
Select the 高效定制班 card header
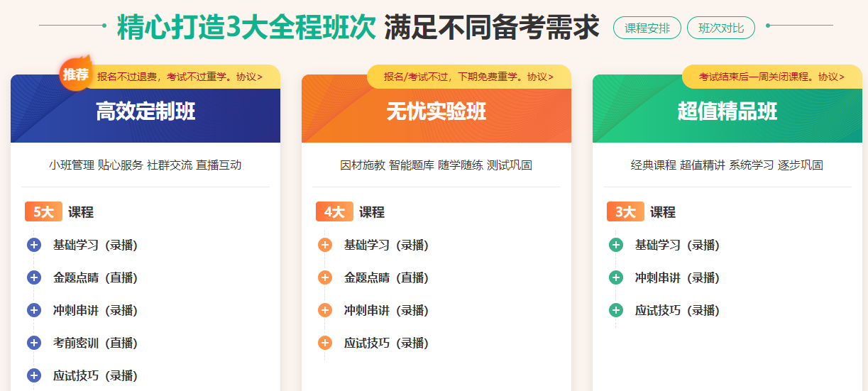point(145,111)
